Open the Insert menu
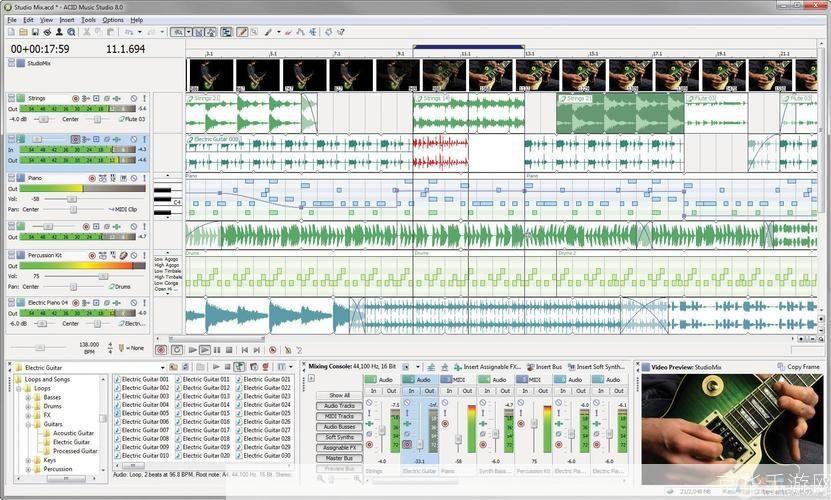The width and height of the screenshot is (831, 500). (x=67, y=20)
